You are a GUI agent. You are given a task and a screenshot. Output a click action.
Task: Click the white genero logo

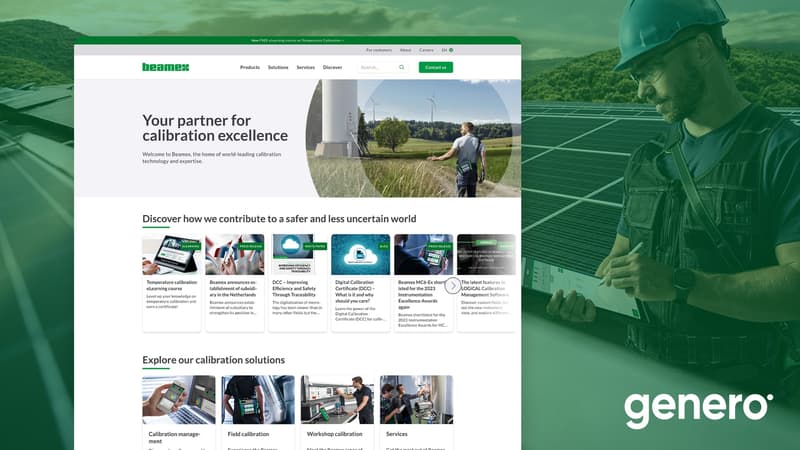698,411
